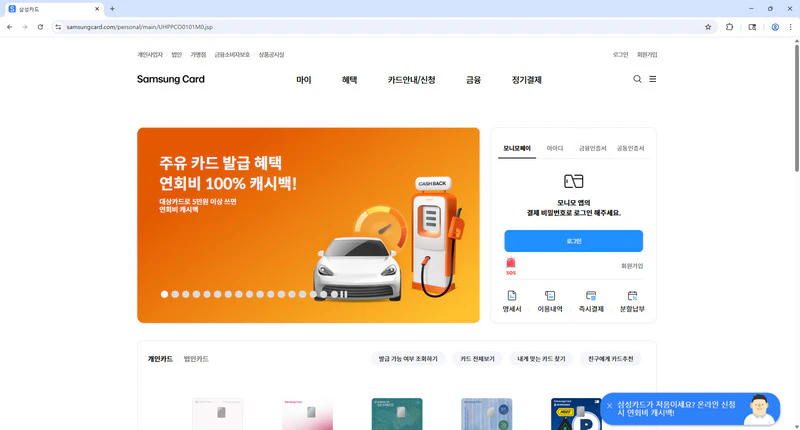Open the 금융 main menu
The height and width of the screenshot is (430, 800).
[x=473, y=80]
